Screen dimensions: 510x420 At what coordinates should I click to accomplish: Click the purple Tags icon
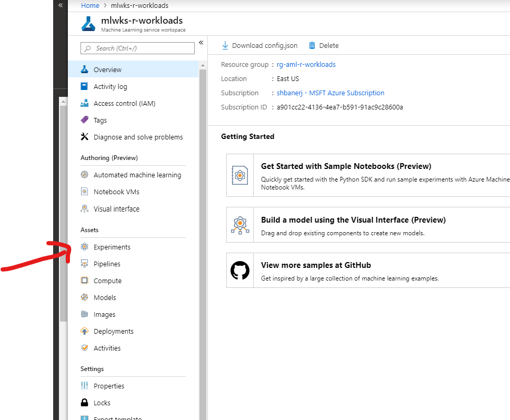pos(85,119)
